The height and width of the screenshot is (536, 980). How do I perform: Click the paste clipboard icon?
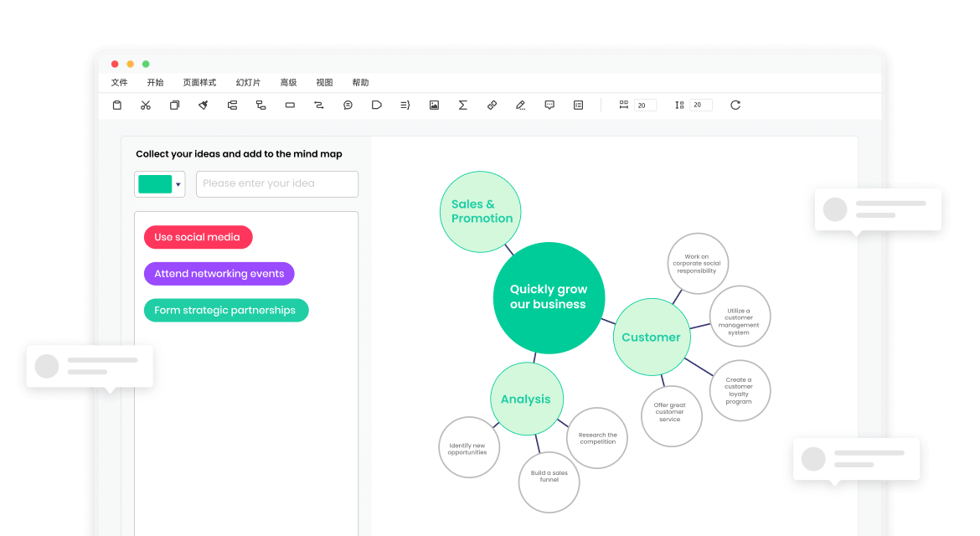117,105
